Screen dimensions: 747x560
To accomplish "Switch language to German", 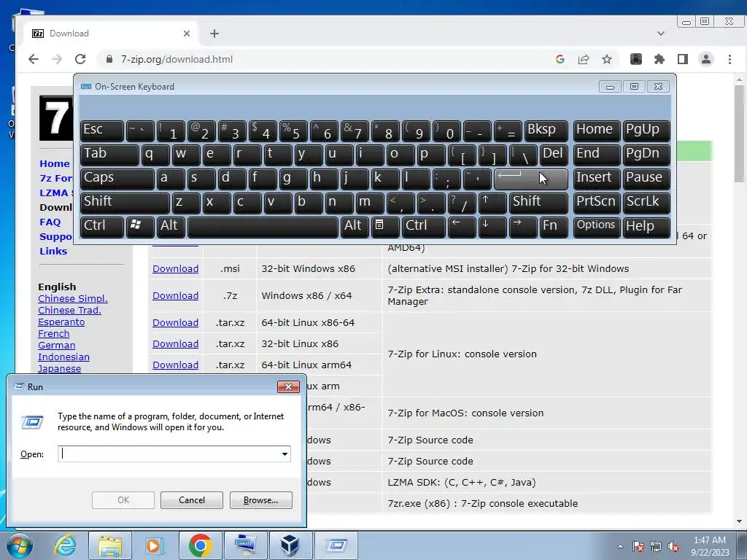I will pos(56,345).
